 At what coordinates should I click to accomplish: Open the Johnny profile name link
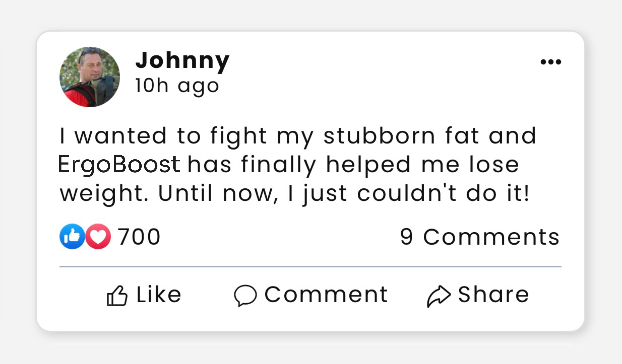pyautogui.click(x=182, y=60)
